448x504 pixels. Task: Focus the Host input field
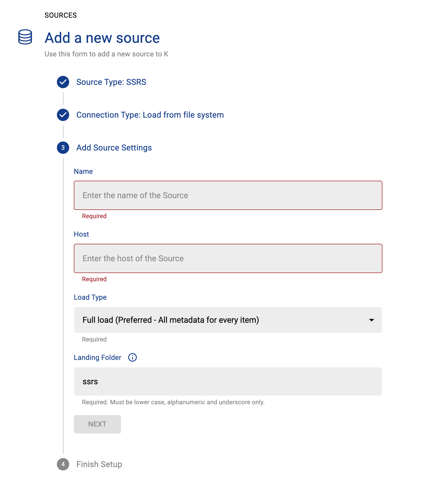(228, 258)
